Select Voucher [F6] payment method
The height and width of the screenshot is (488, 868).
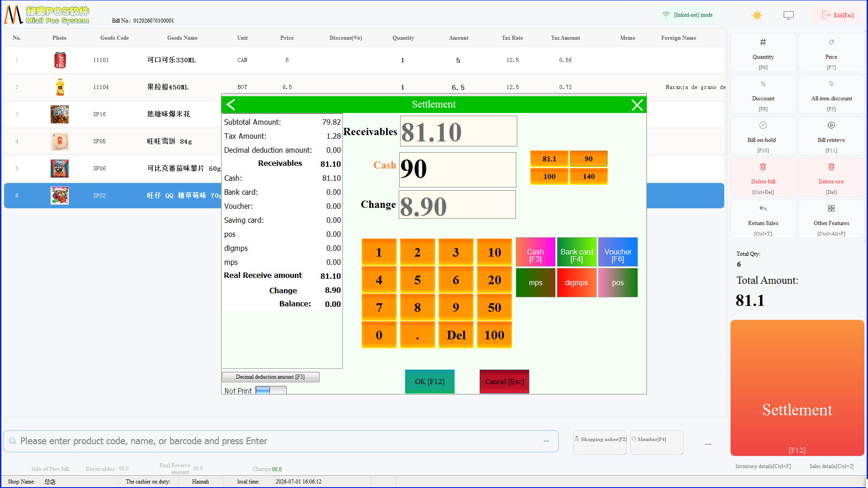[x=618, y=252]
